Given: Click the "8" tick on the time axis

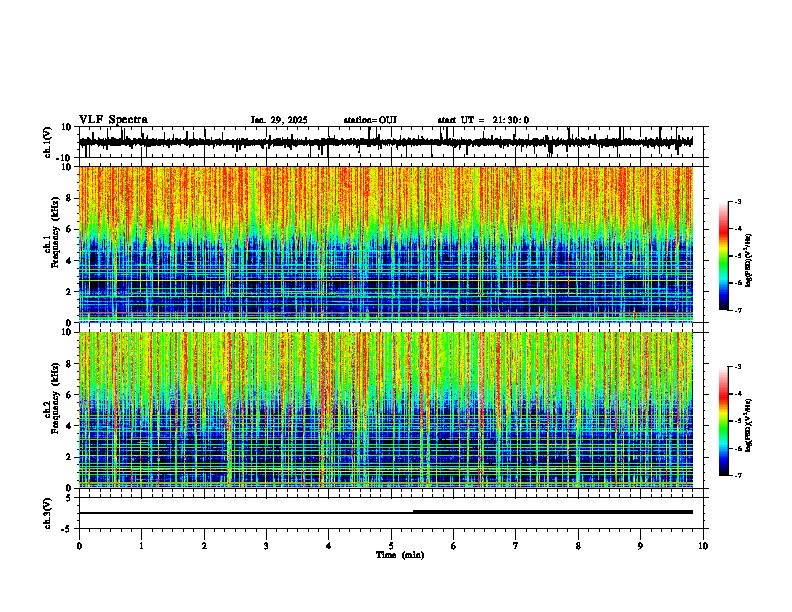Looking at the screenshot, I should [578, 546].
